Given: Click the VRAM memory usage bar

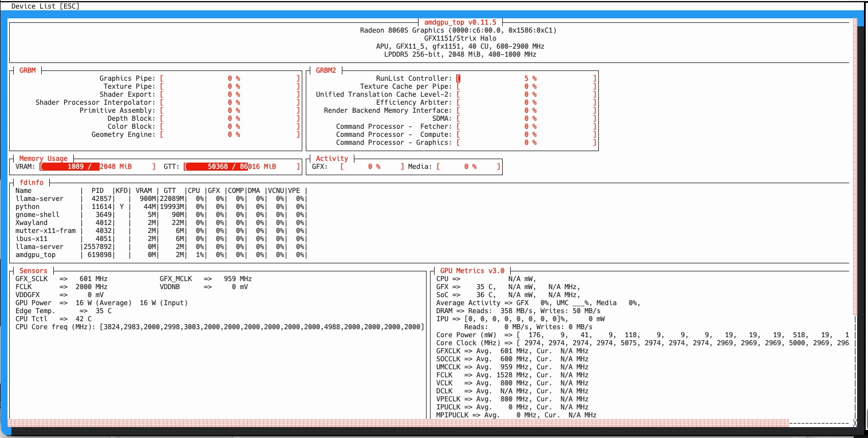Looking at the screenshot, I should [x=97, y=167].
